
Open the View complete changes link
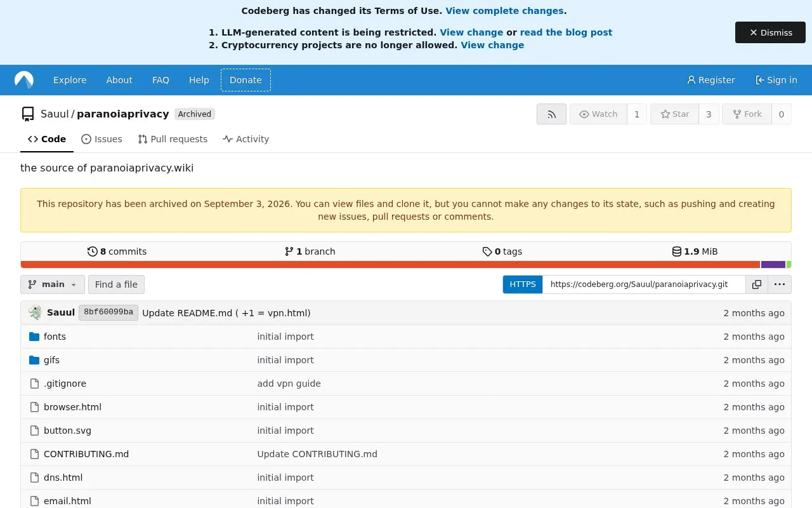[x=504, y=11]
